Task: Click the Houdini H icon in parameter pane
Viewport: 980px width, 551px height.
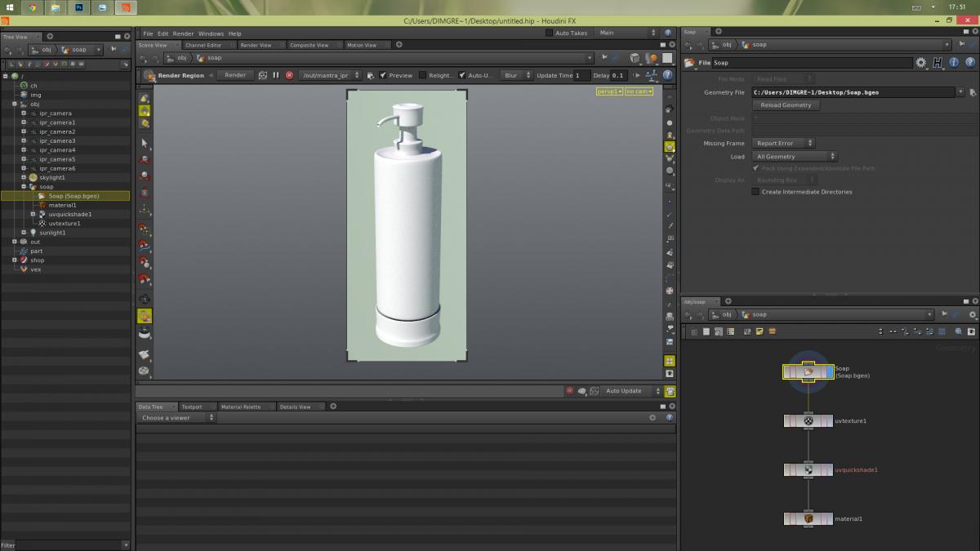Action: [938, 62]
